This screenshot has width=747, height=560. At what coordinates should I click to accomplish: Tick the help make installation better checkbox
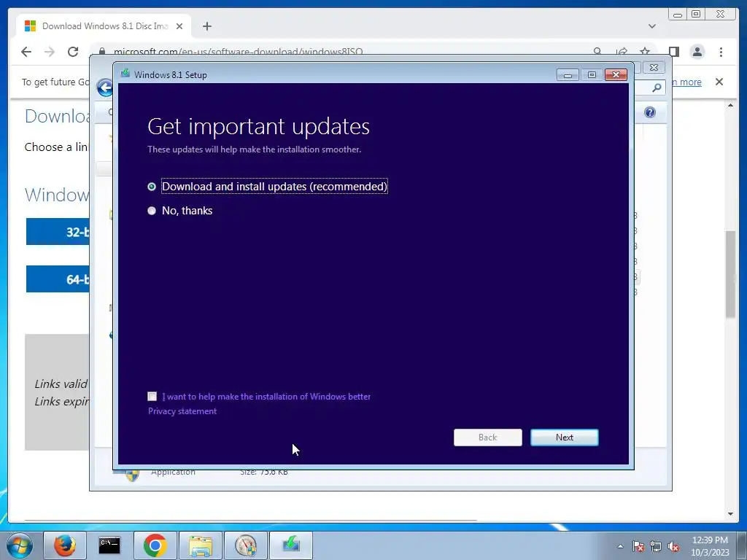point(152,396)
